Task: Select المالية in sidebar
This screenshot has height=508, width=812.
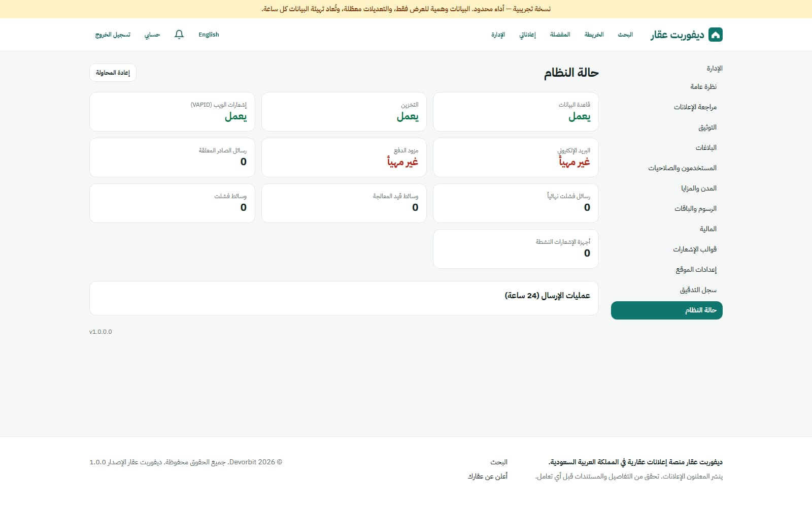Action: coord(667,229)
